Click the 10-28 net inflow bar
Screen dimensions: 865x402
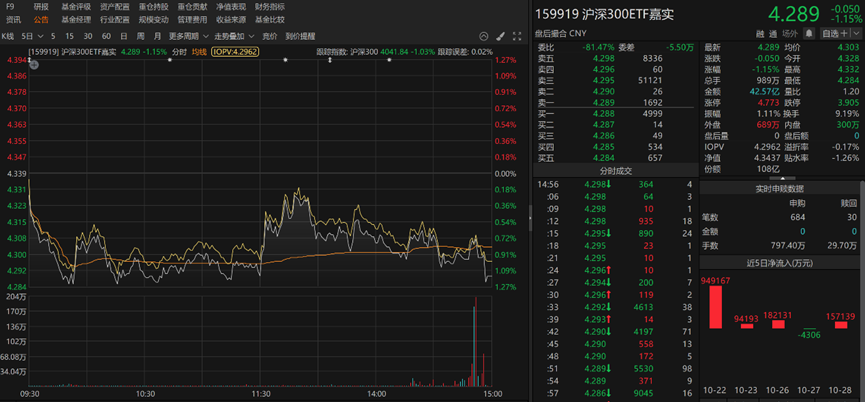click(x=841, y=325)
